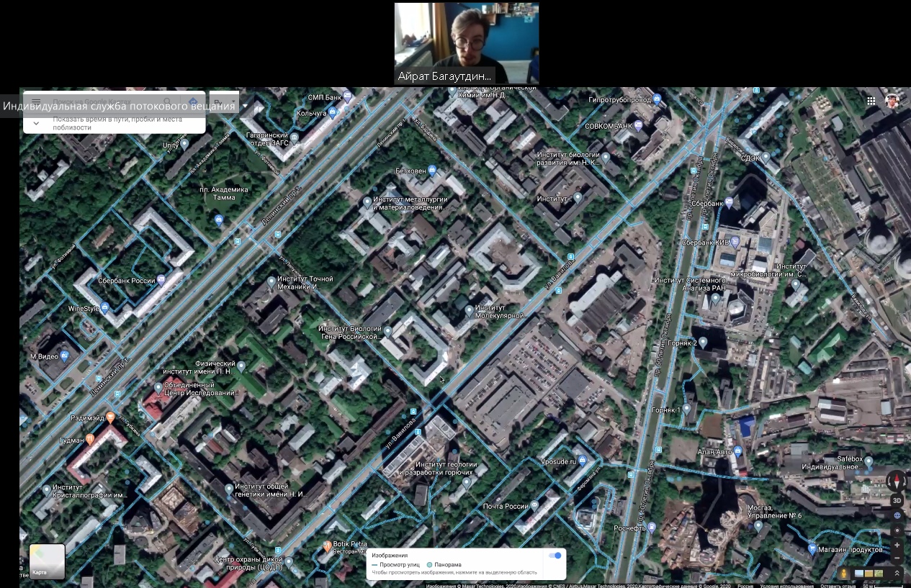Select the СОВКОМБАНК marker
The width and height of the screenshot is (911, 588).
[638, 126]
